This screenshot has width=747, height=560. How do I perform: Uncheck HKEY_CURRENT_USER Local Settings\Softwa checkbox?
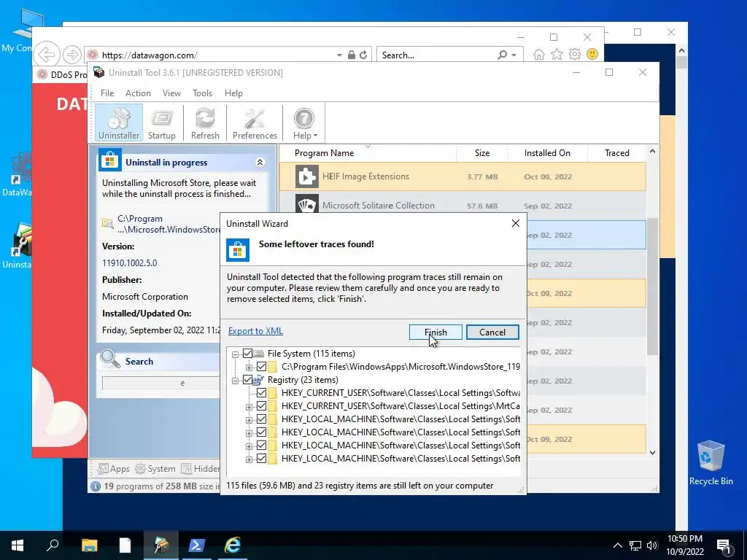(x=262, y=393)
